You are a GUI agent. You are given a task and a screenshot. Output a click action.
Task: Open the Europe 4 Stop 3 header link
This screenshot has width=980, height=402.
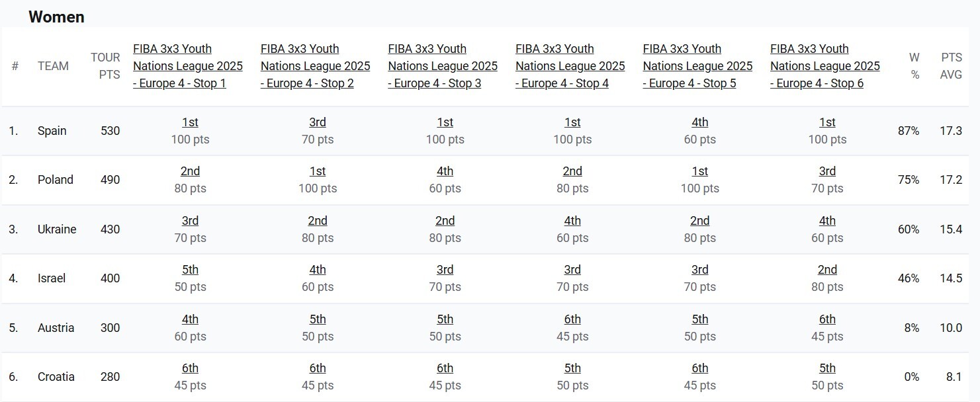click(x=443, y=66)
